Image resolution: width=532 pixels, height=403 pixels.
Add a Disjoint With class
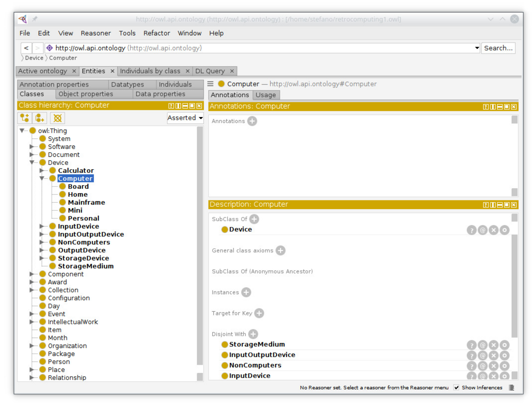[253, 334]
